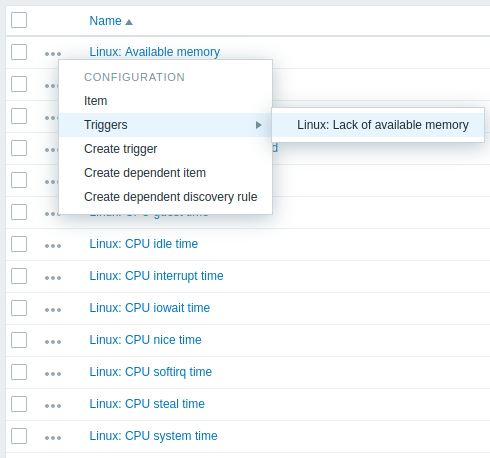Open the Linux: Available memory item
Screen dimensions: 490x458
coord(155,52)
